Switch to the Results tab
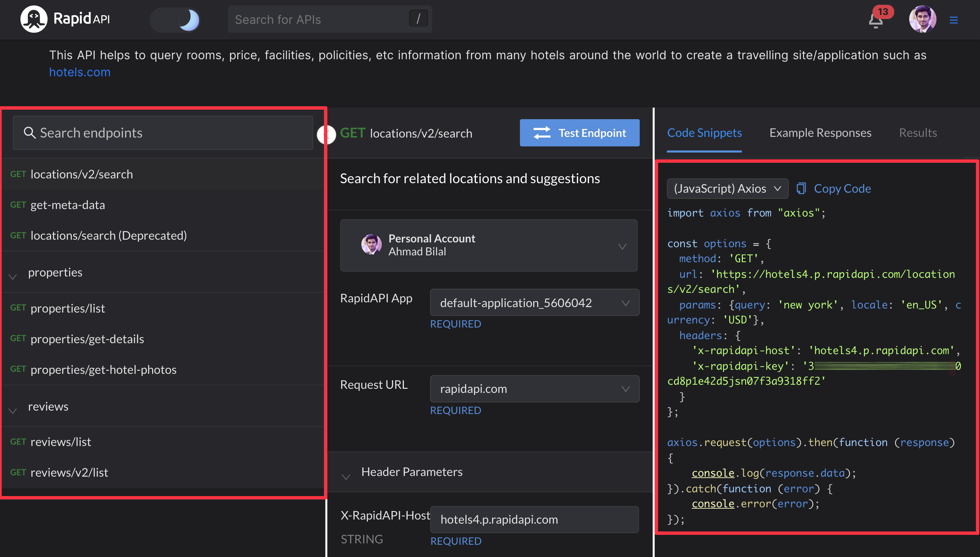Viewport: 980px width, 557px height. click(917, 133)
